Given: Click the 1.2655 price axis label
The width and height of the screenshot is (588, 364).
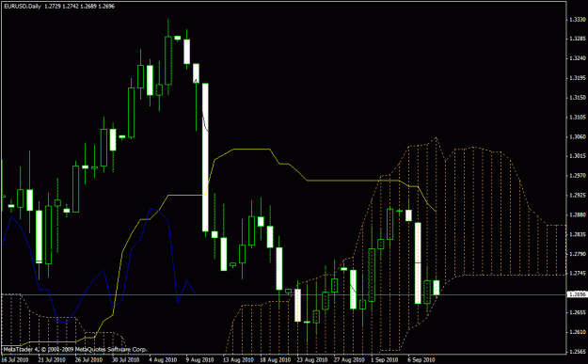Looking at the screenshot, I should (577, 312).
